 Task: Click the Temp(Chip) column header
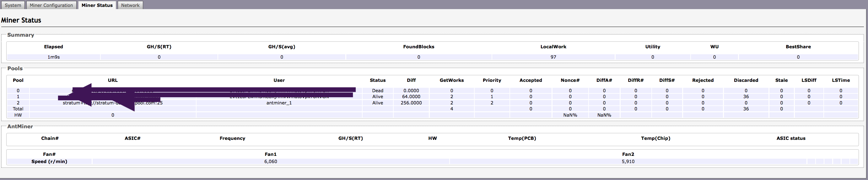click(655, 138)
